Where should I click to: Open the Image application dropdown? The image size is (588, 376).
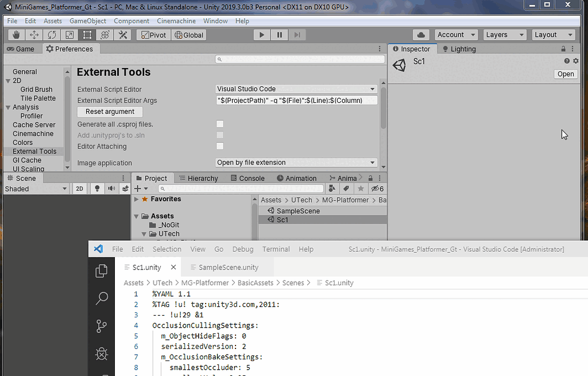(x=296, y=162)
